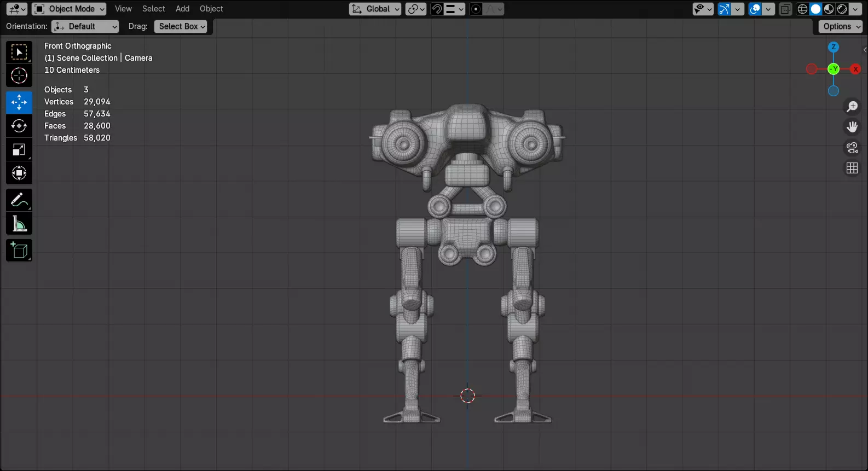Open the View menu
The image size is (868, 471).
(123, 9)
